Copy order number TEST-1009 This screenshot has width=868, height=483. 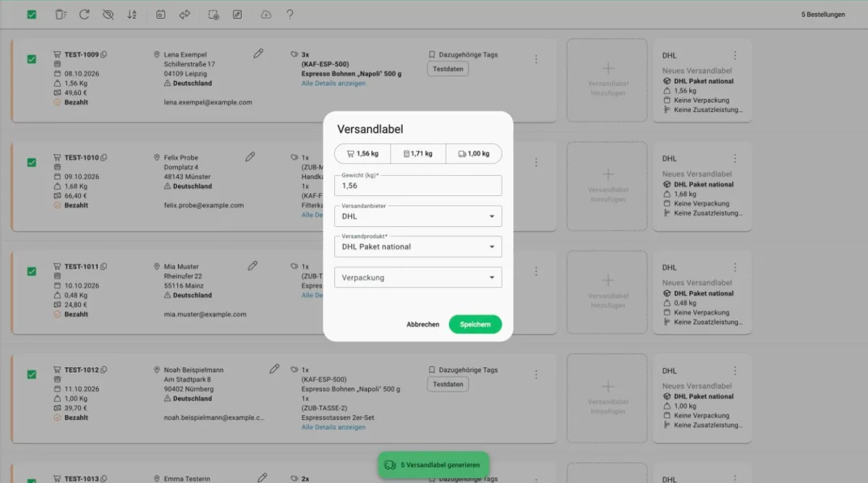coord(104,54)
